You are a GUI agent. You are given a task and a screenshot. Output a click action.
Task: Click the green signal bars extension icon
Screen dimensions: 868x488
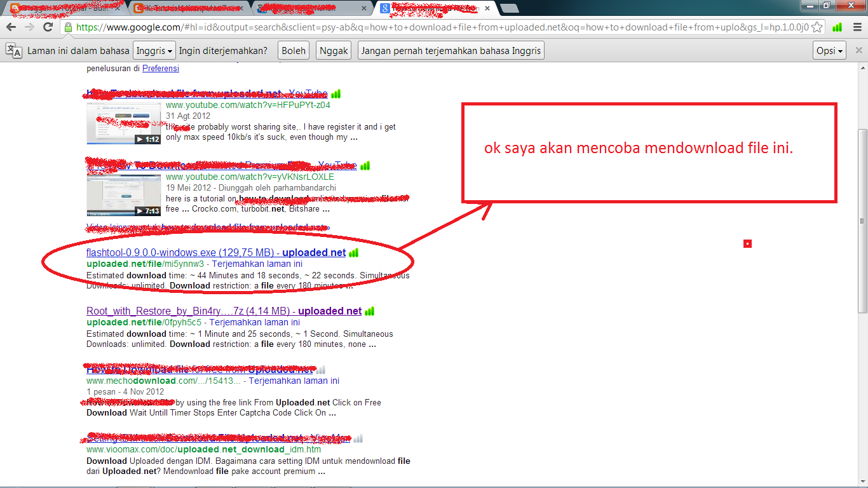pos(837,28)
